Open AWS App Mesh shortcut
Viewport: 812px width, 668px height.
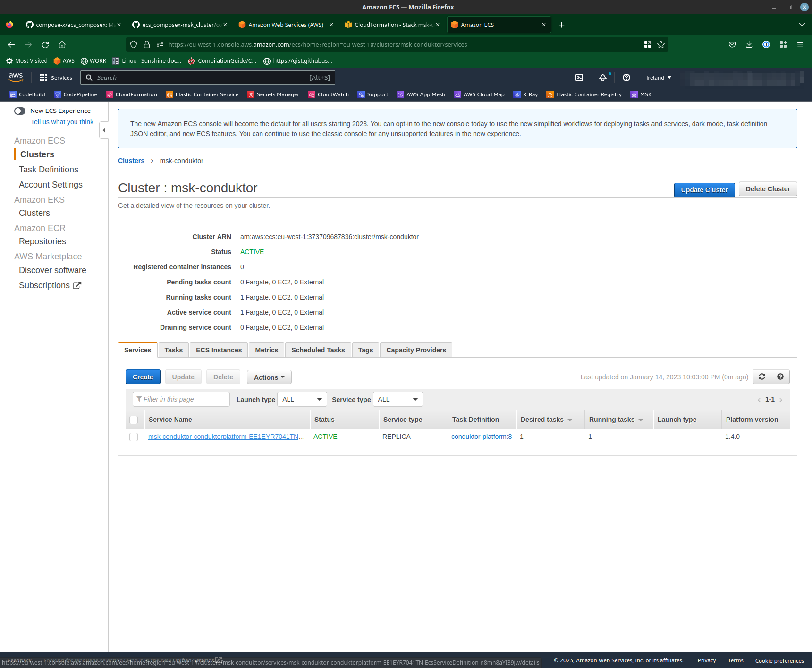click(421, 94)
